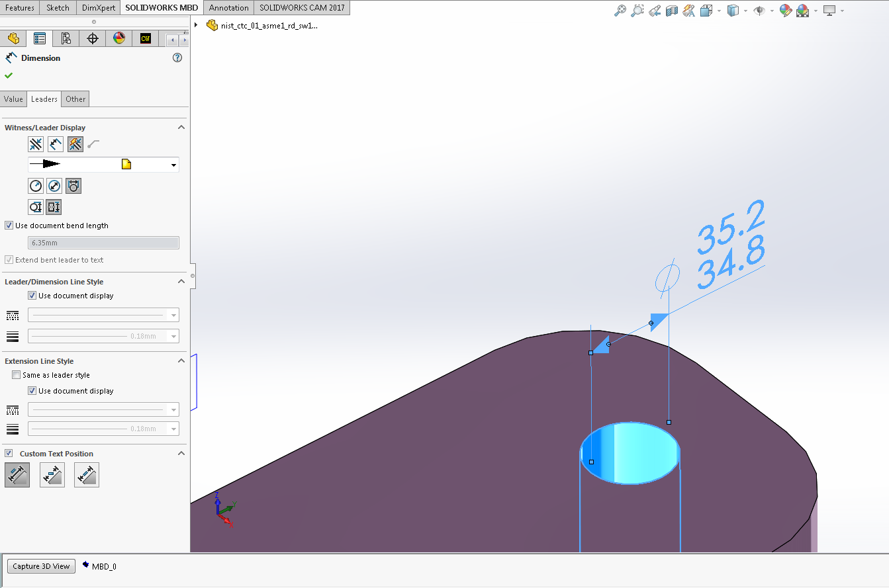889x588 pixels.
Task: Switch to the ConfigurationManager panel icon
Action: pos(66,38)
